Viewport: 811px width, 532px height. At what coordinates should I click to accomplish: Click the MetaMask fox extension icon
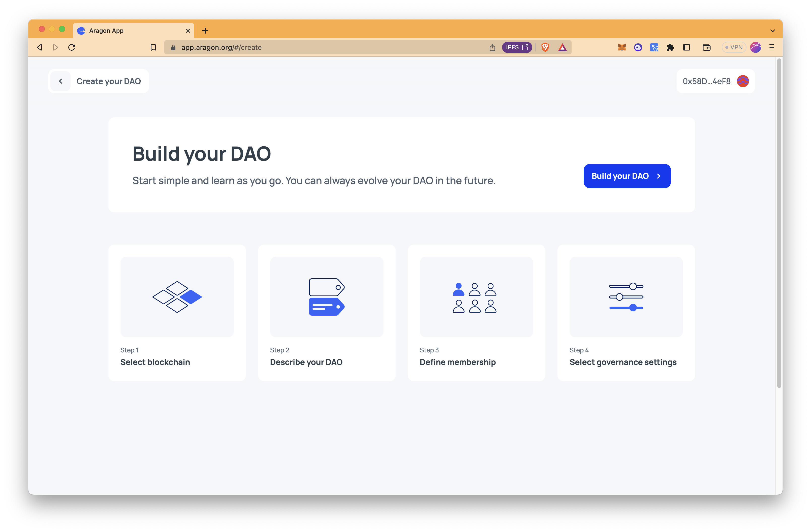pyautogui.click(x=621, y=47)
